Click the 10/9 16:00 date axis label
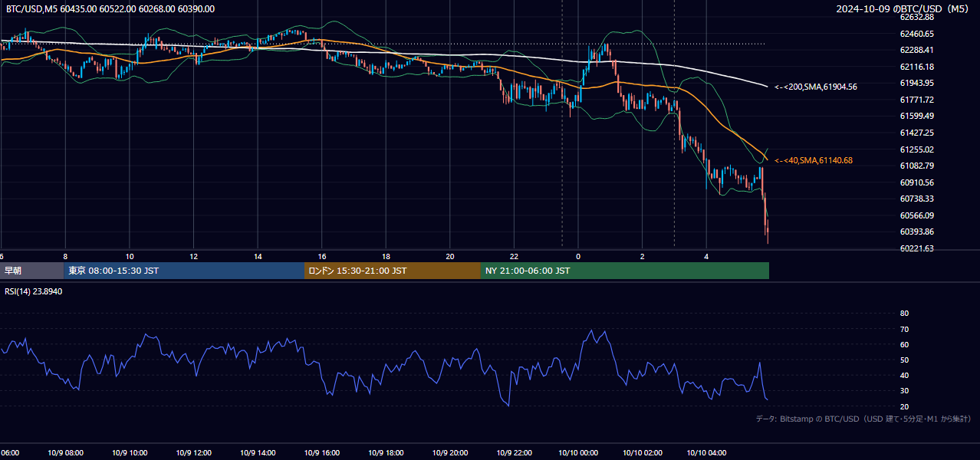980x460 pixels. click(x=322, y=453)
